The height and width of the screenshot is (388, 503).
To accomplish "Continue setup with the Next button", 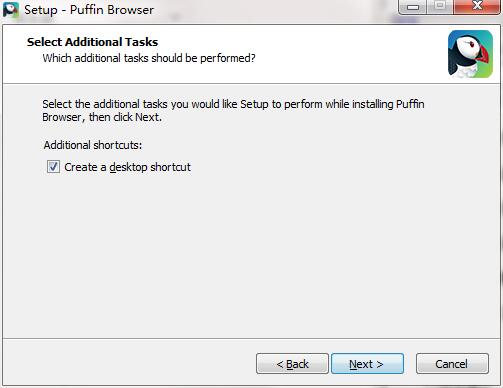I will click(x=367, y=364).
